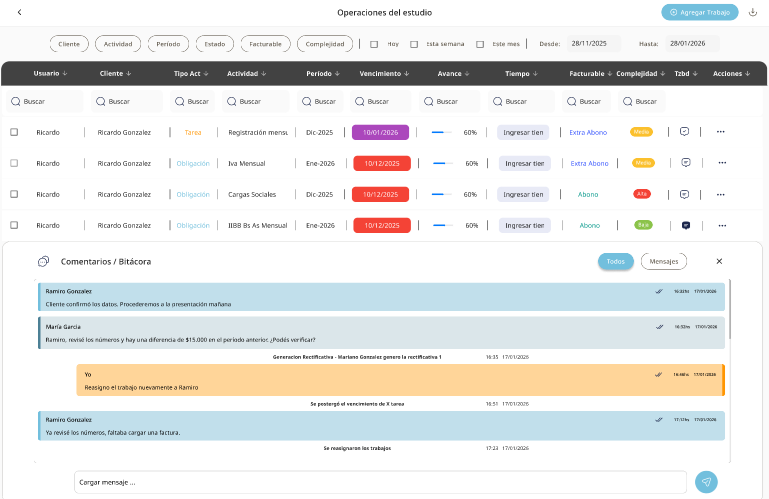This screenshot has width=769, height=499.
Task: Sort by the Vencimiento column arrow
Action: tap(407, 74)
